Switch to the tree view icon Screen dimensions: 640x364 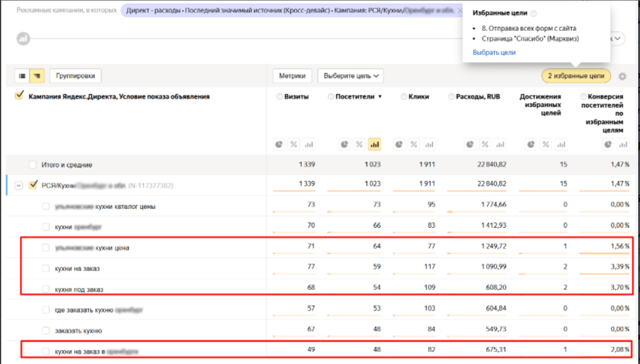[37, 76]
